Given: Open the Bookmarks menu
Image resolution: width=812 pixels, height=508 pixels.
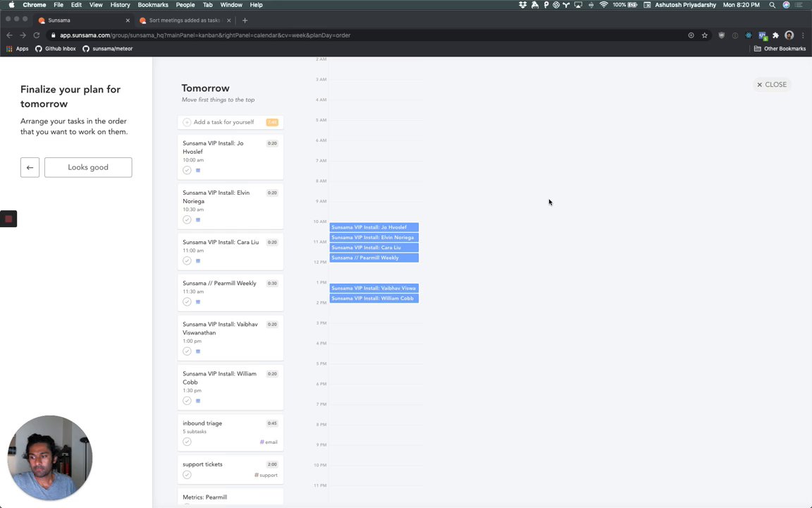Looking at the screenshot, I should pos(153,5).
